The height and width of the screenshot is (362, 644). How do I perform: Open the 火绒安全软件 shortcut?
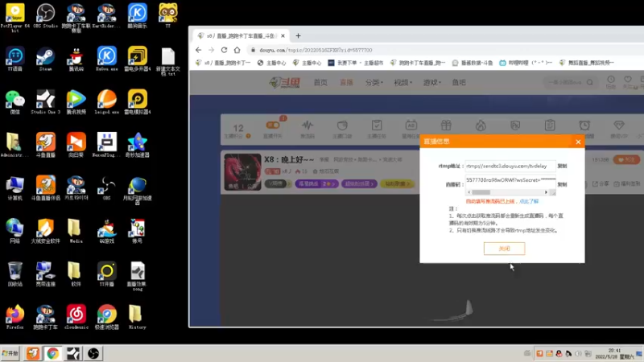pos(46,232)
